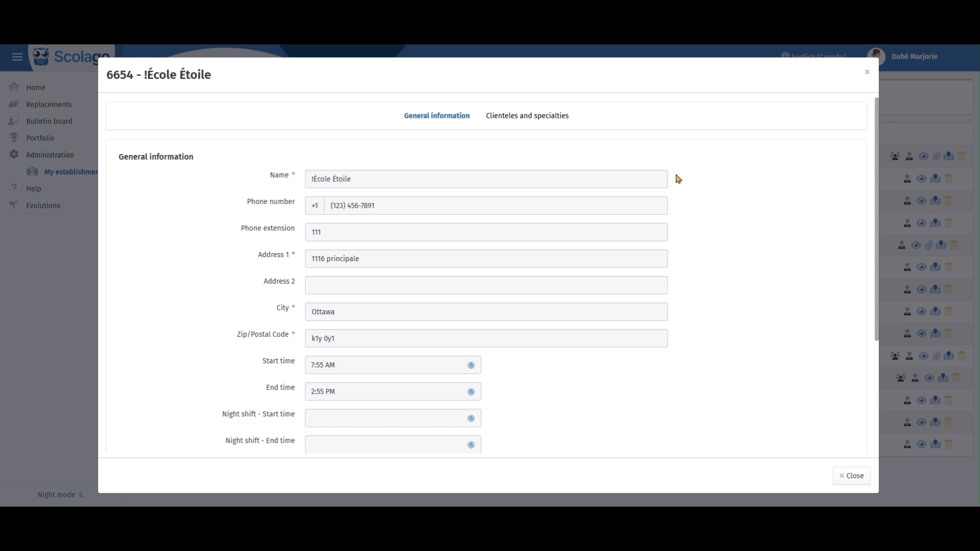
Task: Select the General information tab
Action: pos(436,116)
